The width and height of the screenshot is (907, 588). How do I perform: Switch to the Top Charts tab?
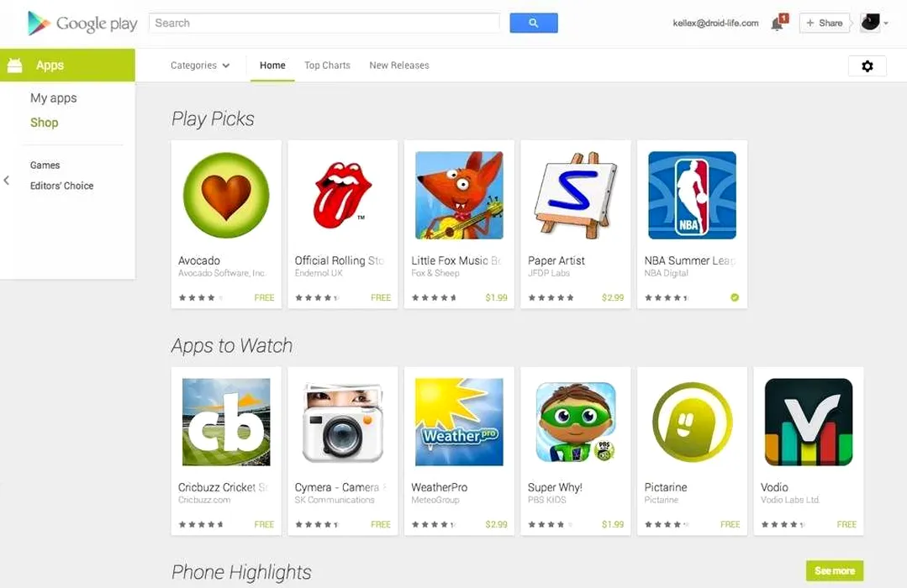[x=327, y=66]
